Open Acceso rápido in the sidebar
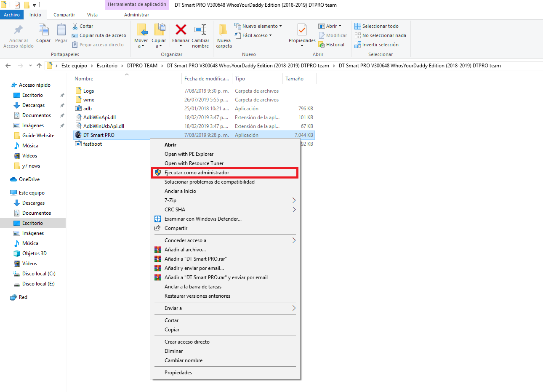This screenshot has height=392, width=543. tap(35, 85)
